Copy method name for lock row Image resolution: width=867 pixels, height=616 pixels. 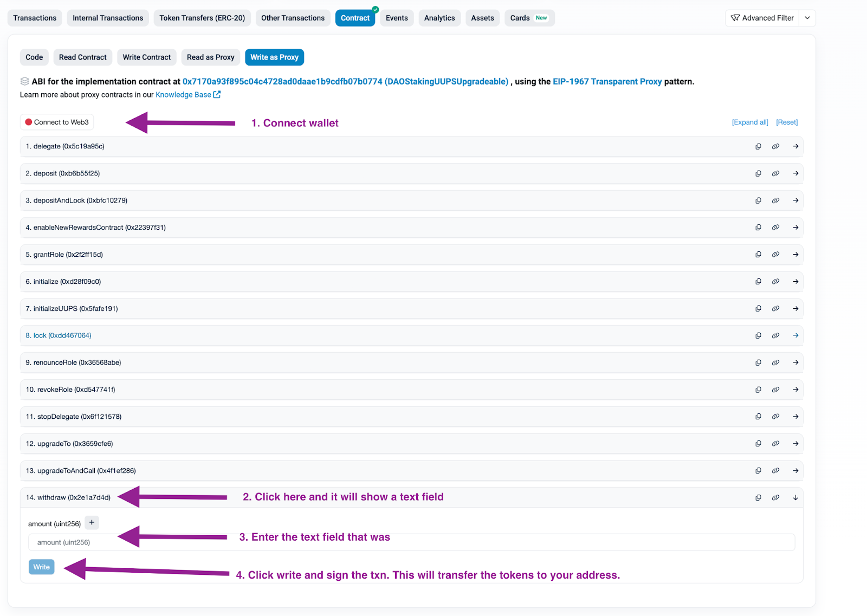tap(758, 336)
